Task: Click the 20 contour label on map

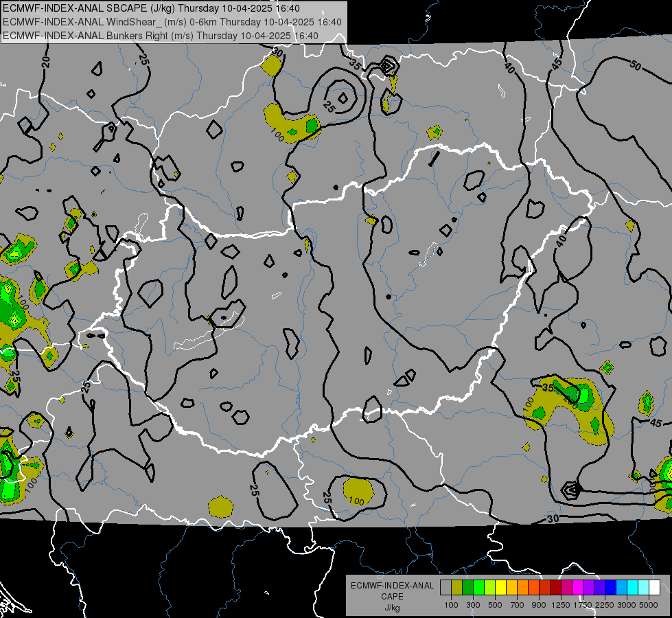Action: pyautogui.click(x=46, y=62)
